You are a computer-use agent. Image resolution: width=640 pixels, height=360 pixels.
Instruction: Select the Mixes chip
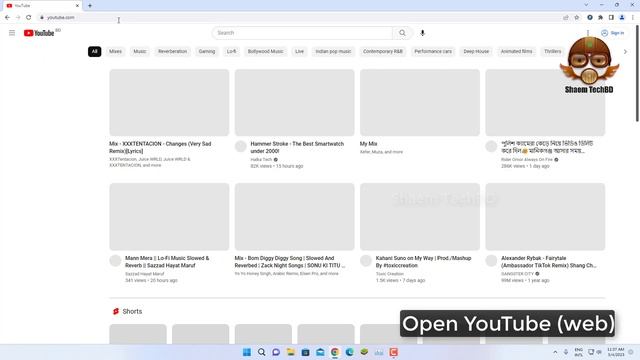[115, 51]
